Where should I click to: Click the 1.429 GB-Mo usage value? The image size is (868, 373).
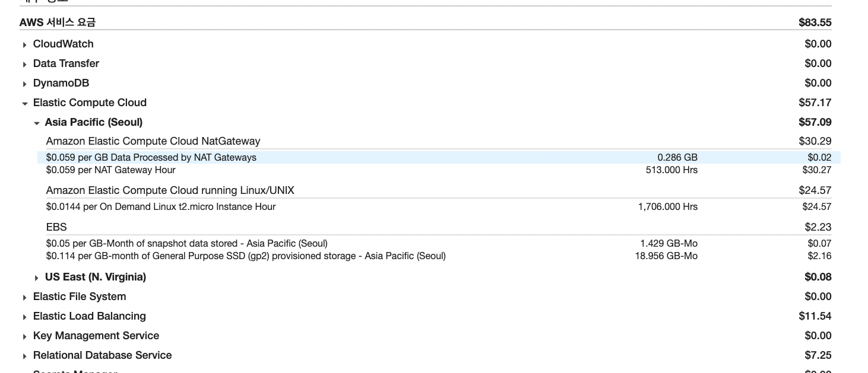click(669, 244)
